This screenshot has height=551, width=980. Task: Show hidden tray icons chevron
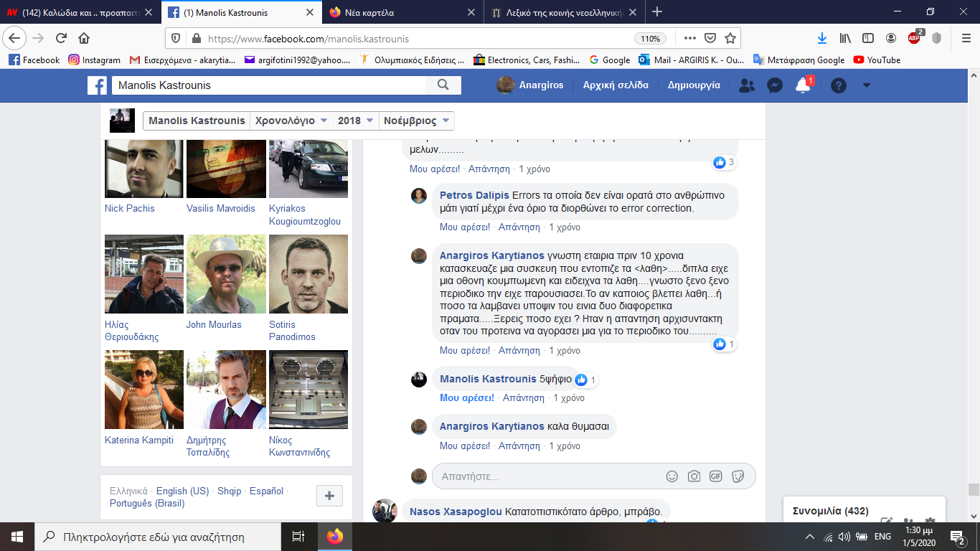point(810,537)
